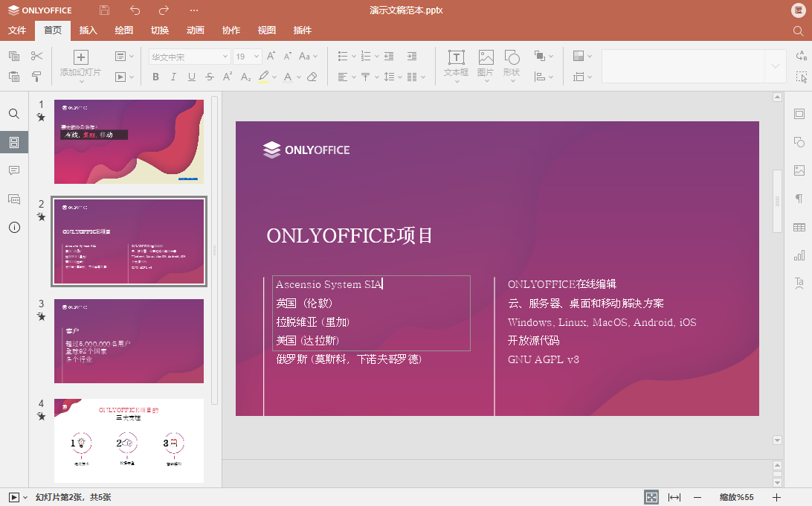Switch to the 插入 tab

click(88, 30)
